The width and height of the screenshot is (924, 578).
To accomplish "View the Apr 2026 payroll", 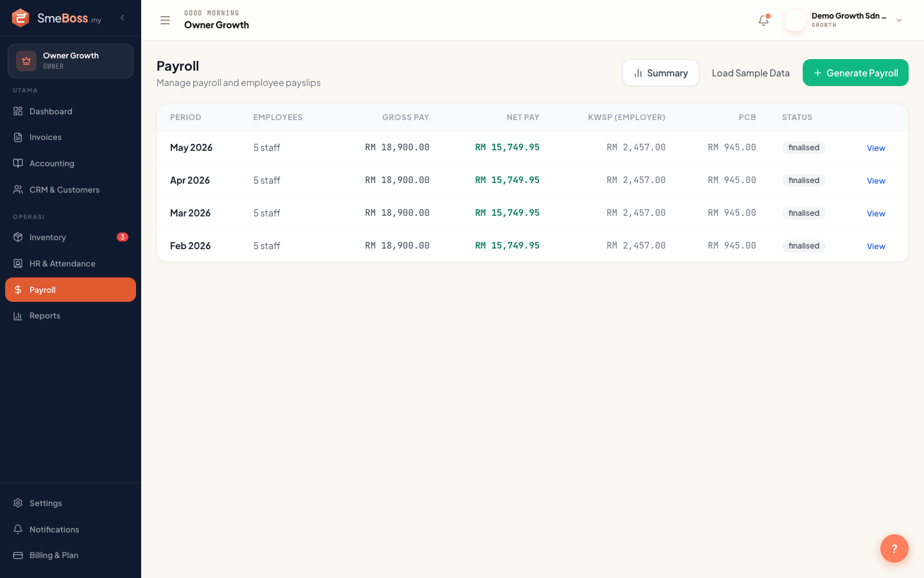I will (x=876, y=180).
